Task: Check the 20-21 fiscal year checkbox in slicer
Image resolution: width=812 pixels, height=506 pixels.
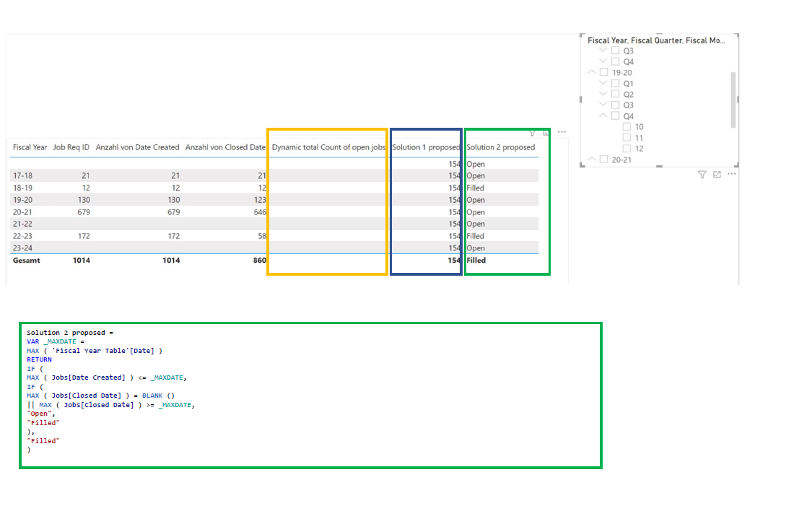Action: 604,160
